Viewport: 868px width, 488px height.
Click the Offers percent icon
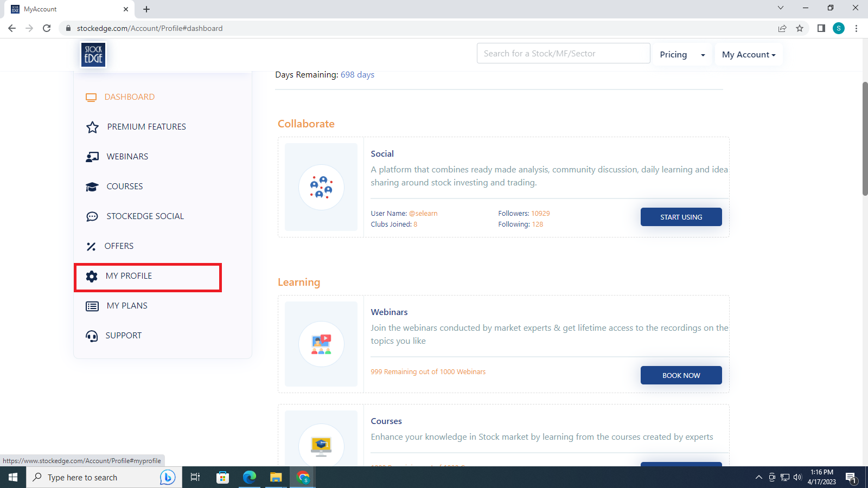click(91, 247)
